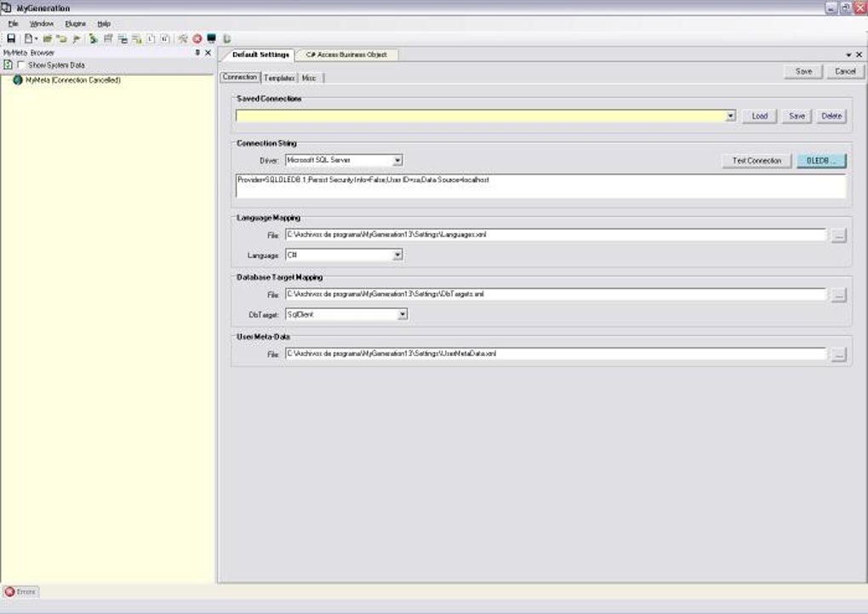
Task: Open the console monitor toolbar icon
Action: coord(211,38)
